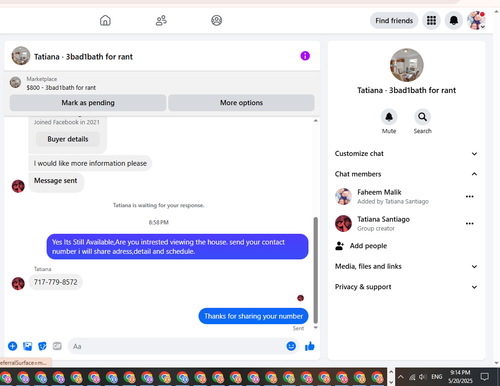
Task: Open More options for the listing
Action: point(241,103)
